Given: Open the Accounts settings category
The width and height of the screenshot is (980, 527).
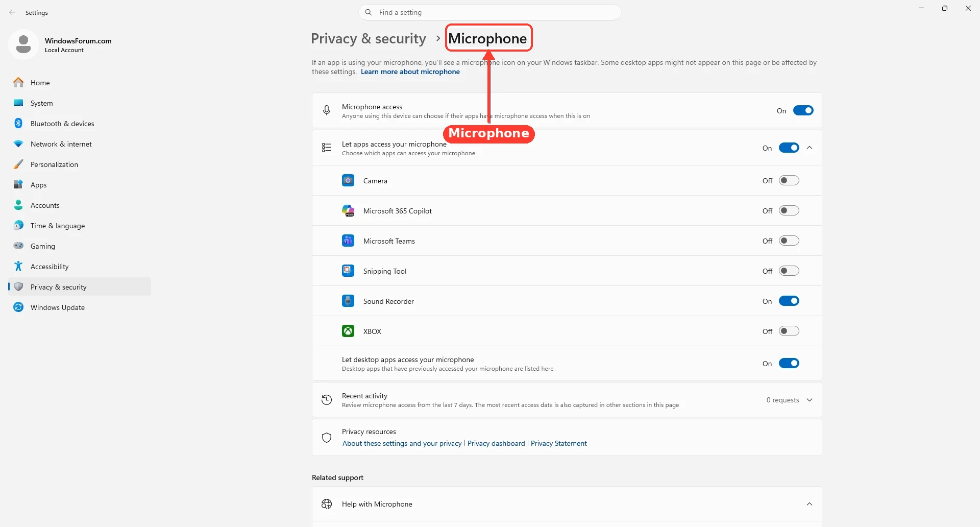Looking at the screenshot, I should pos(80,205).
